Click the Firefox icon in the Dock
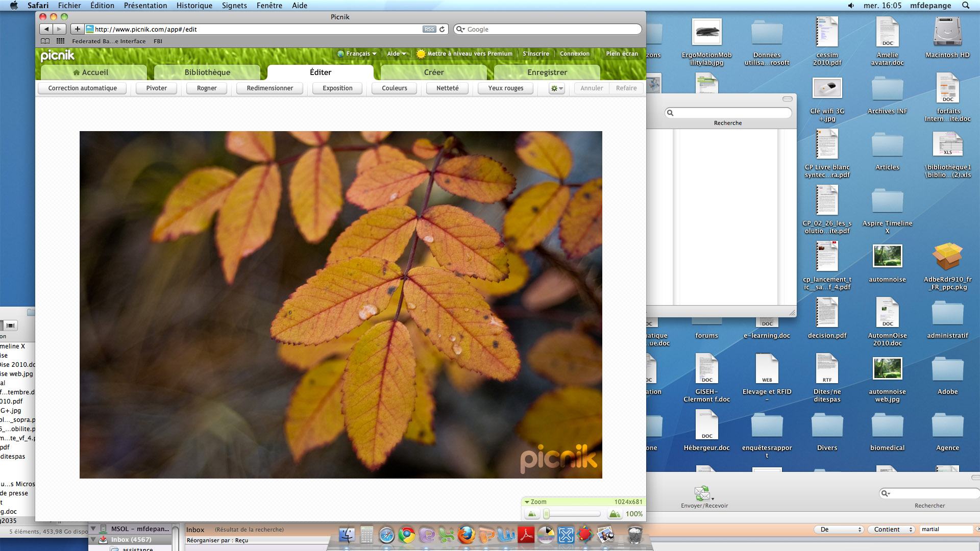 (x=466, y=535)
